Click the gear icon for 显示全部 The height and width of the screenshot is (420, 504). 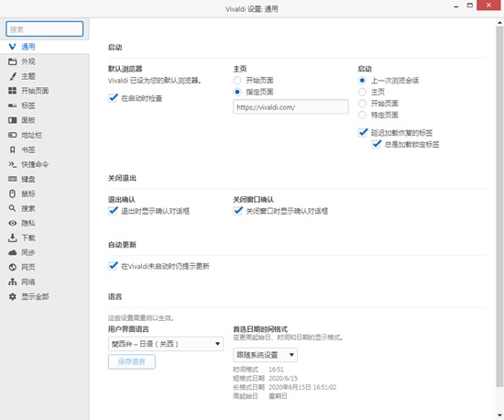tap(12, 296)
